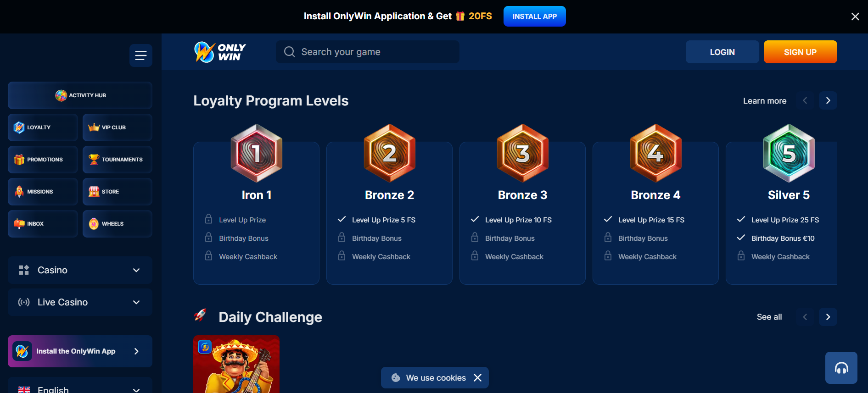Open the Daily Challenge game thumbnail
Image resolution: width=868 pixels, height=393 pixels.
236,364
